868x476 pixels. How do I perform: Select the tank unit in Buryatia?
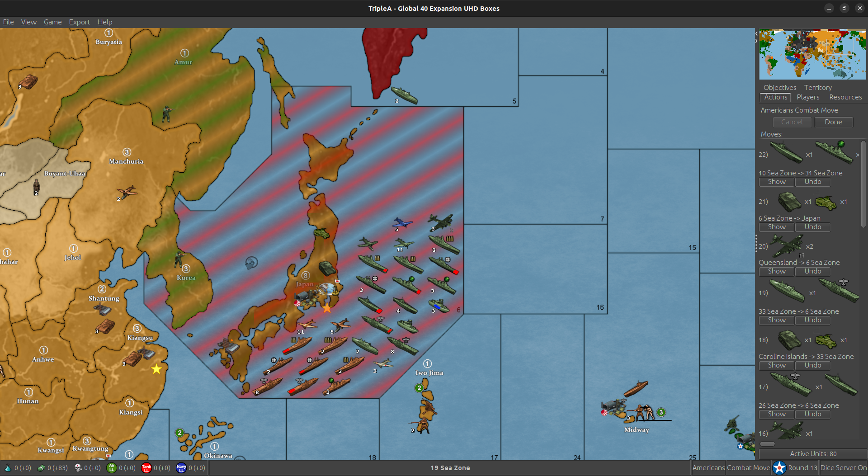(28, 82)
